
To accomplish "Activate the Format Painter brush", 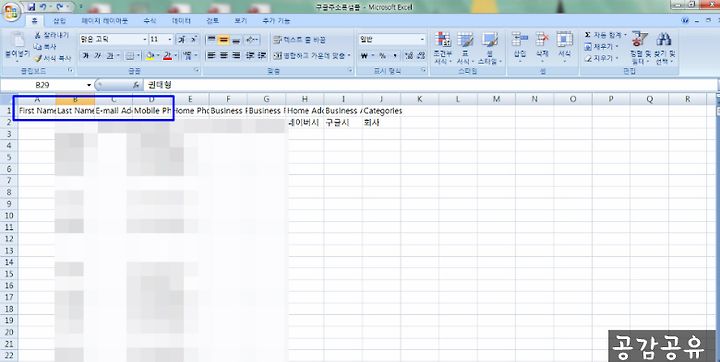I will [52, 58].
